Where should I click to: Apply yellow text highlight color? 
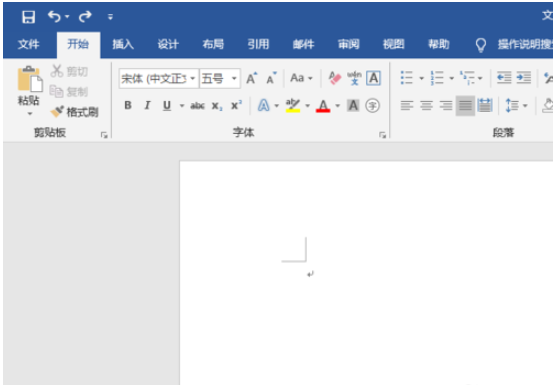tap(293, 106)
